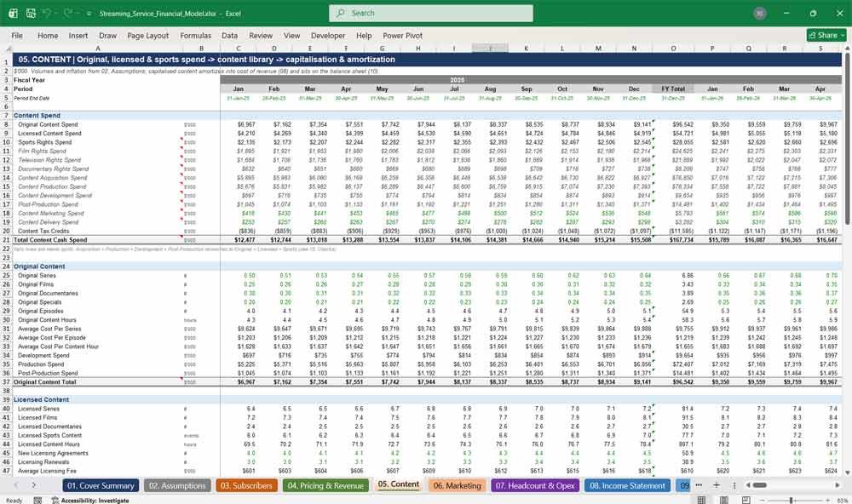Open the File menu
The width and height of the screenshot is (852, 504).
(17, 35)
